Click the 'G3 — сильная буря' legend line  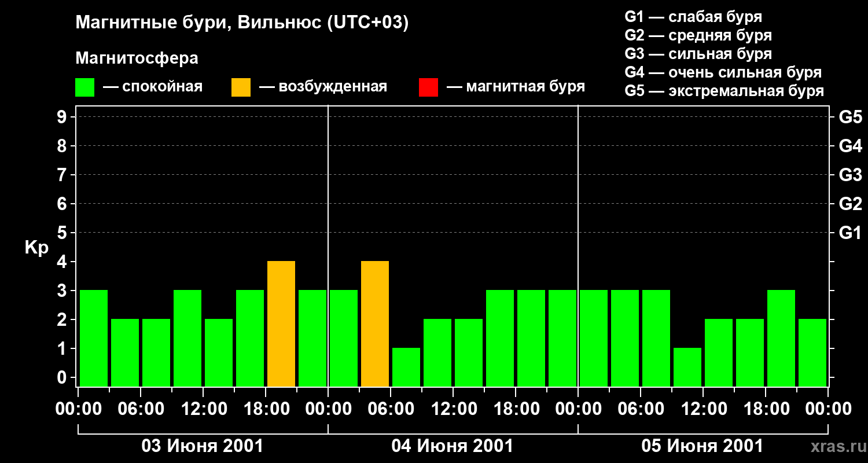(x=698, y=54)
